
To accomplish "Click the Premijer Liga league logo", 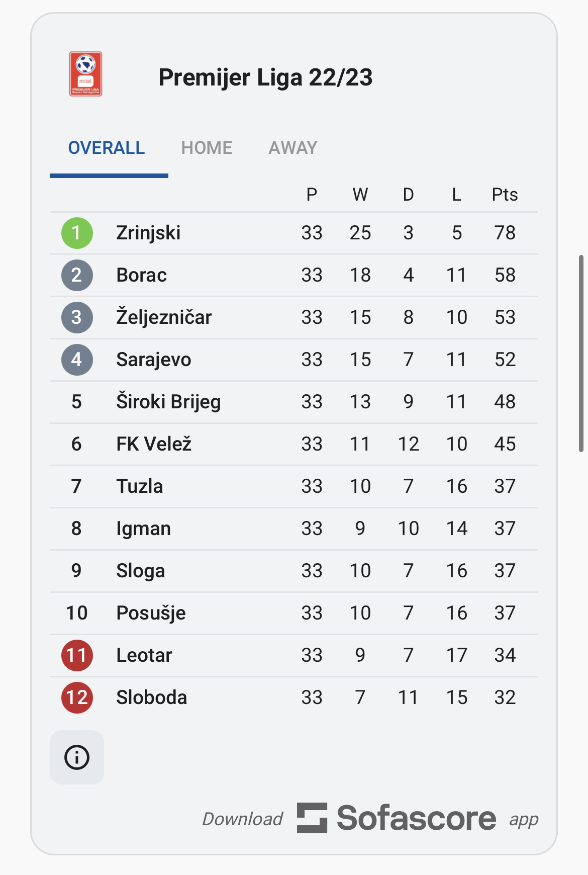I will pos(85,74).
